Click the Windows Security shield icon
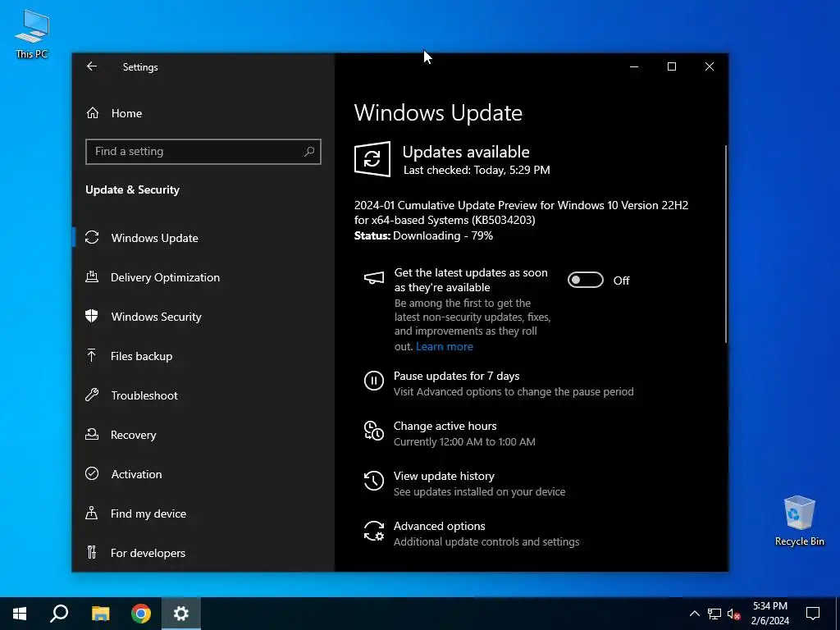This screenshot has width=840, height=630. [x=92, y=316]
